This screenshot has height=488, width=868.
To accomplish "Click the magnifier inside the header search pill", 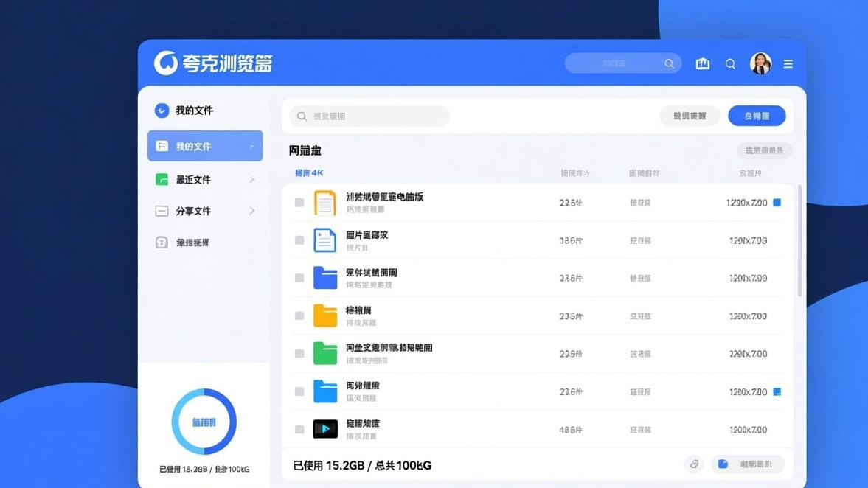I will (670, 63).
